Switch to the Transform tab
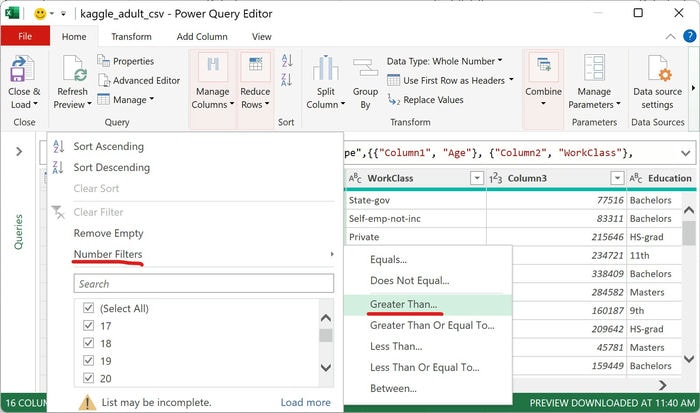700x413 pixels. (131, 37)
